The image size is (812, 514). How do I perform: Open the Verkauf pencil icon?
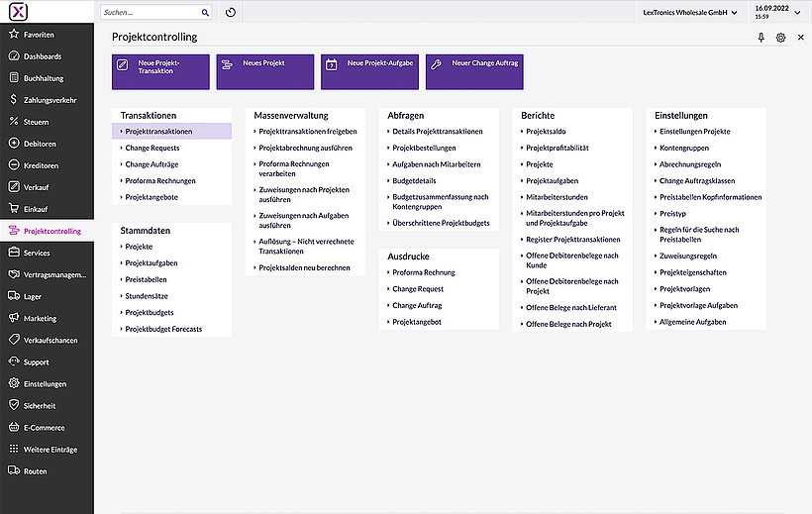(x=14, y=186)
